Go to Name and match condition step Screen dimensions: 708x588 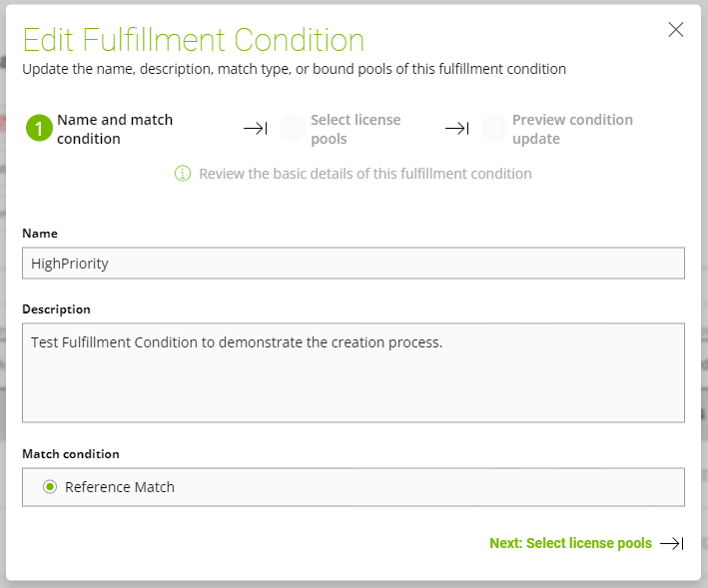pos(115,129)
